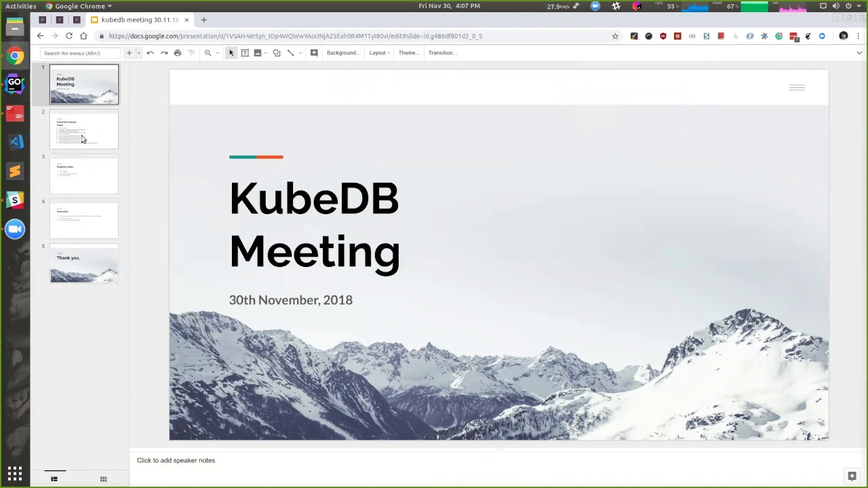The width and height of the screenshot is (868, 488).
Task: Switch to grid view icon
Action: (x=103, y=479)
